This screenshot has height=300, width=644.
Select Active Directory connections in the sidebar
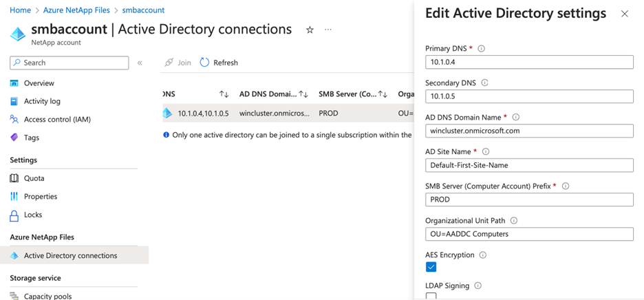pos(74,255)
